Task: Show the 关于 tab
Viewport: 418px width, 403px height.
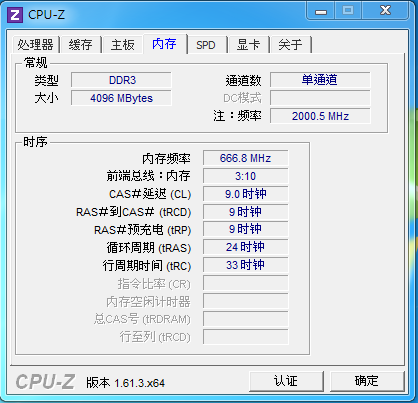Action: tap(290, 45)
